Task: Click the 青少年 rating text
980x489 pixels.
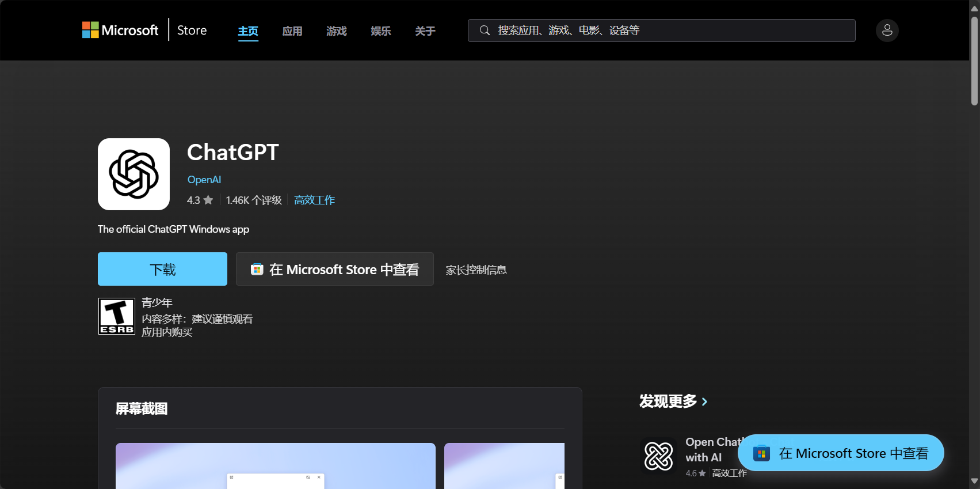Action: pos(157,302)
